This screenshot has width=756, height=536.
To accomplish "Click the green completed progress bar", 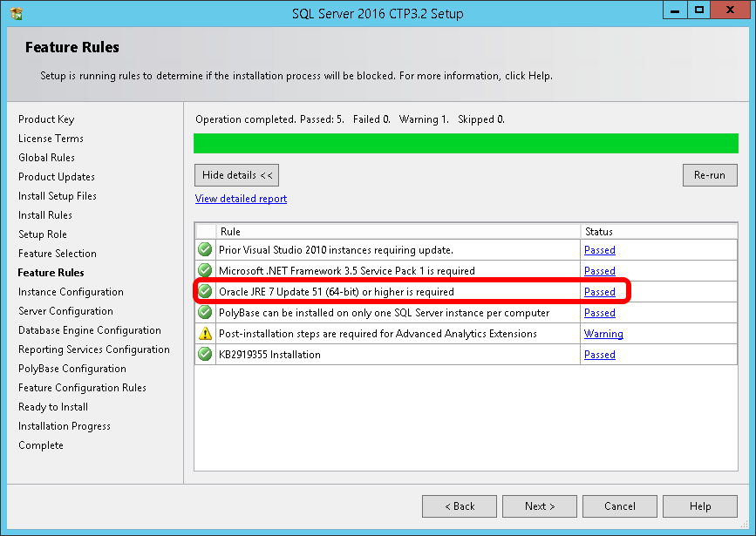I will [466, 144].
